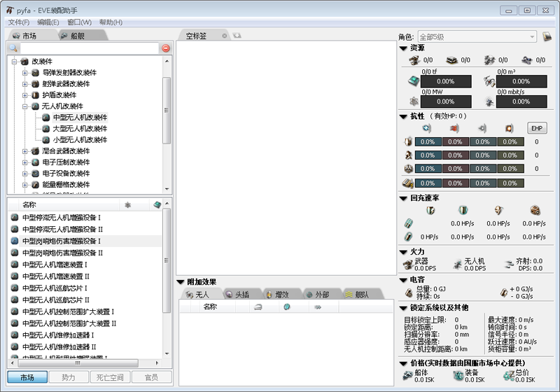This screenshot has width=560, height=392.
Task: Toggle the EHP resistance display button
Action: point(536,128)
